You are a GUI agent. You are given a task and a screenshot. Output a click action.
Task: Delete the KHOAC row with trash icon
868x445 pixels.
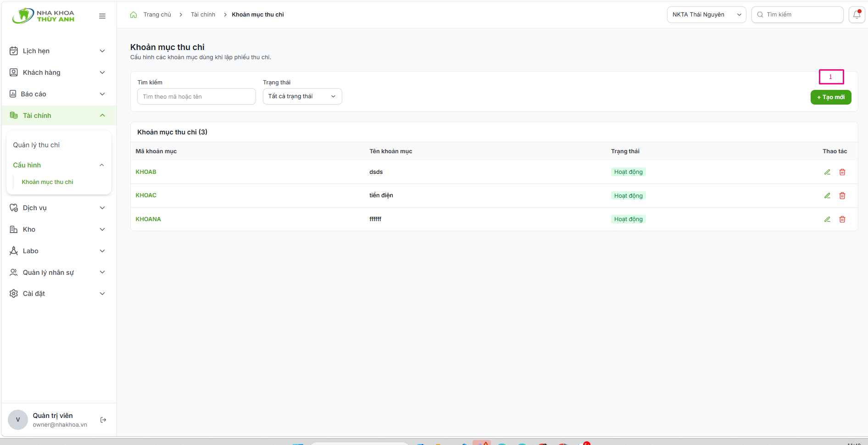(842, 195)
